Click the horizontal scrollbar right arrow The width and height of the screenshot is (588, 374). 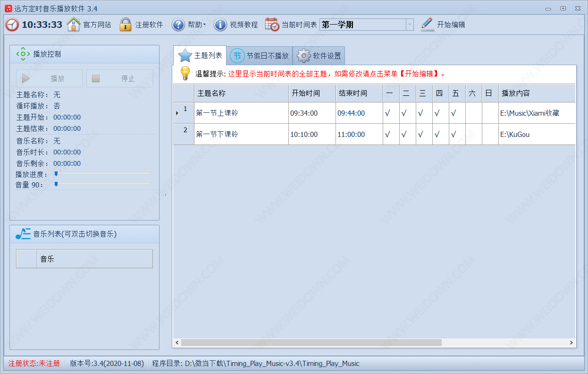tap(571, 343)
